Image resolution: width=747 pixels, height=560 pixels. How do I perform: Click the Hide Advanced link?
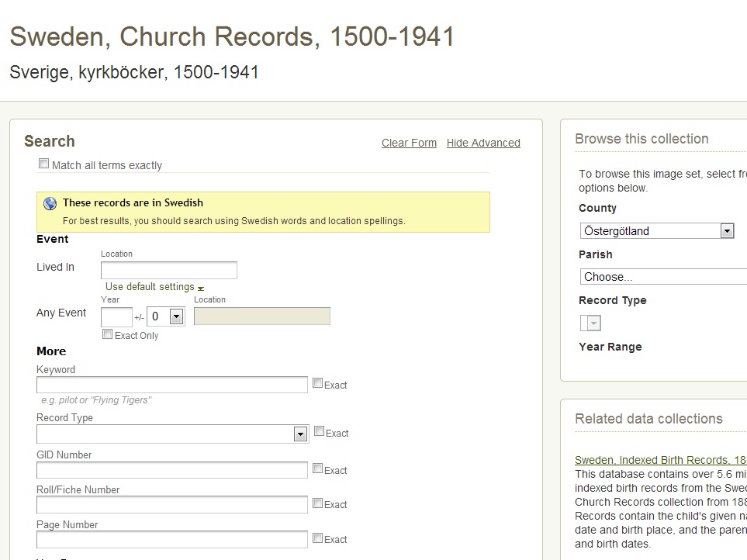tap(483, 143)
